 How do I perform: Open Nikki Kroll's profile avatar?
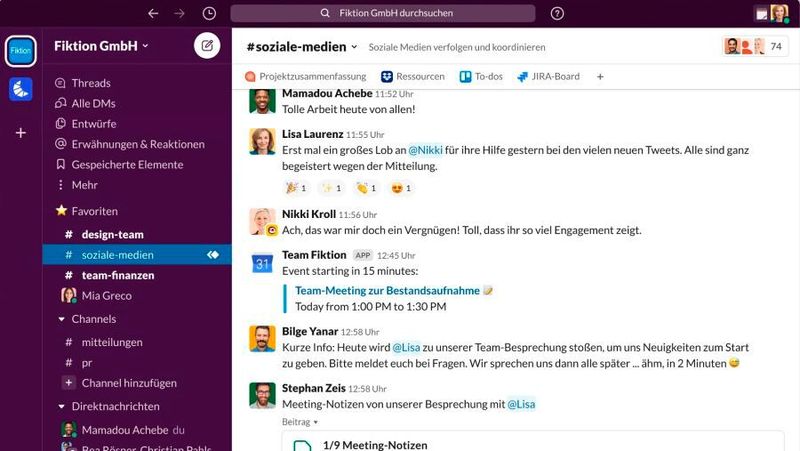point(262,221)
